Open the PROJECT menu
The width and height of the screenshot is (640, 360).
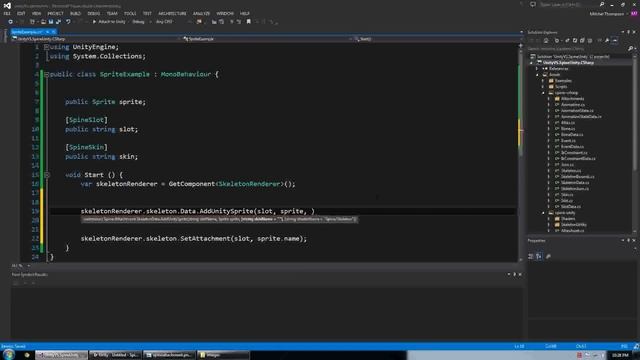[x=56, y=13]
